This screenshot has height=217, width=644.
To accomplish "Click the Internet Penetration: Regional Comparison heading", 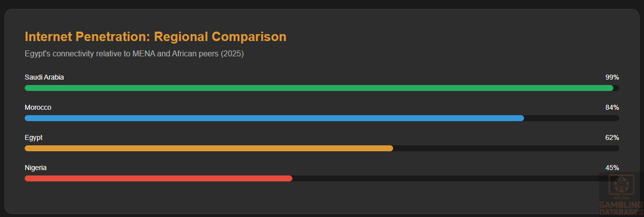I will (x=156, y=37).
